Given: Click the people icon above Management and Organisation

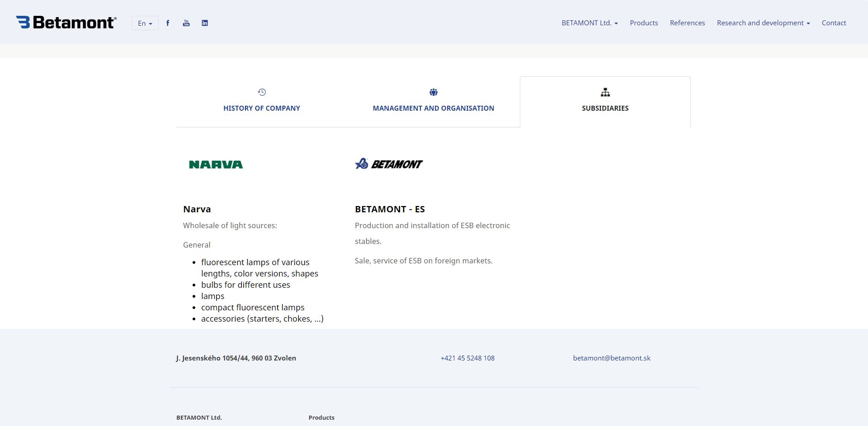Looking at the screenshot, I should (434, 92).
